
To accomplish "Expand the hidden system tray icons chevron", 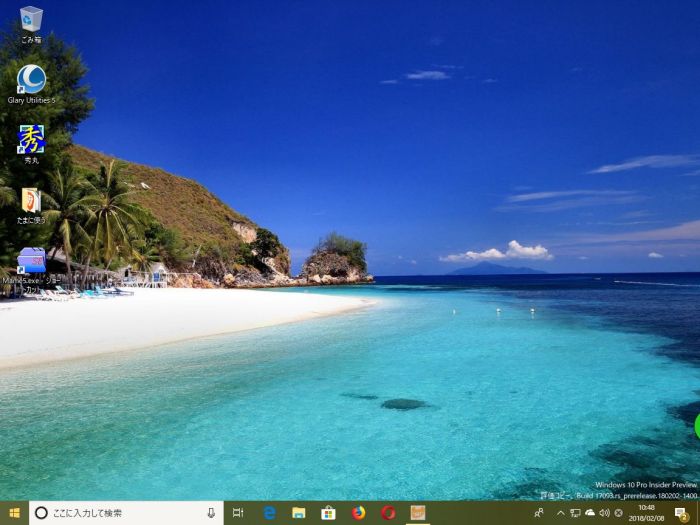I will pos(560,513).
